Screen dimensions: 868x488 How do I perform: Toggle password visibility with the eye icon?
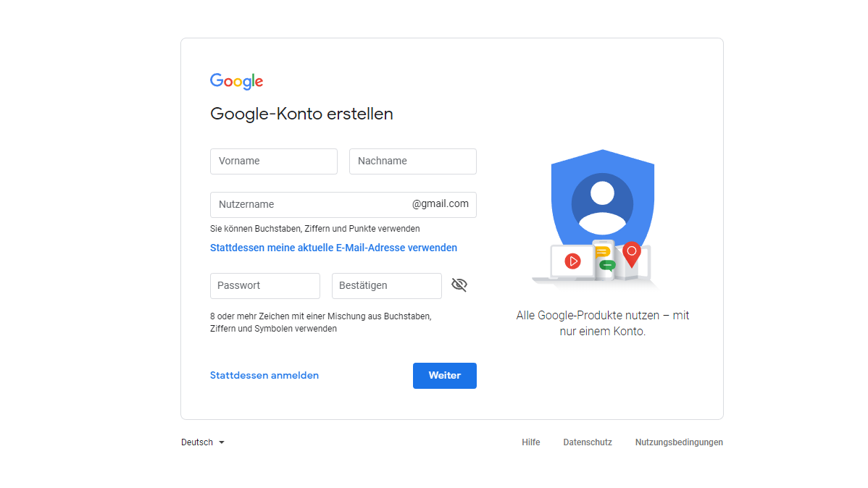[459, 285]
